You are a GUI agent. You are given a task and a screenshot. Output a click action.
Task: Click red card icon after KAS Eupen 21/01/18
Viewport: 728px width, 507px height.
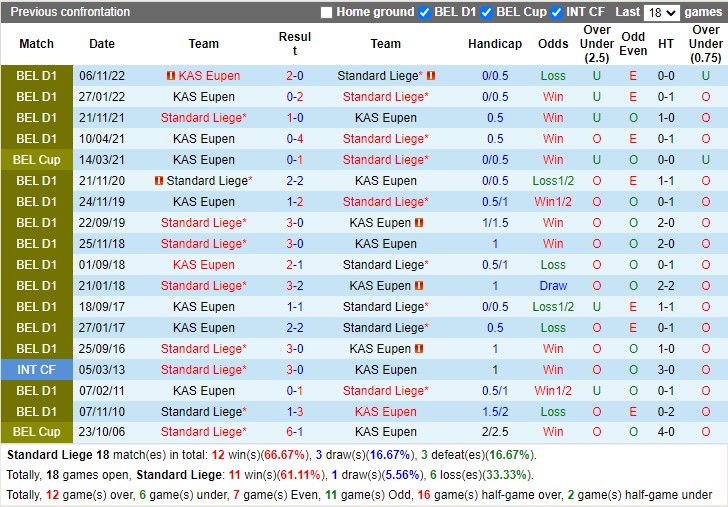pos(419,286)
